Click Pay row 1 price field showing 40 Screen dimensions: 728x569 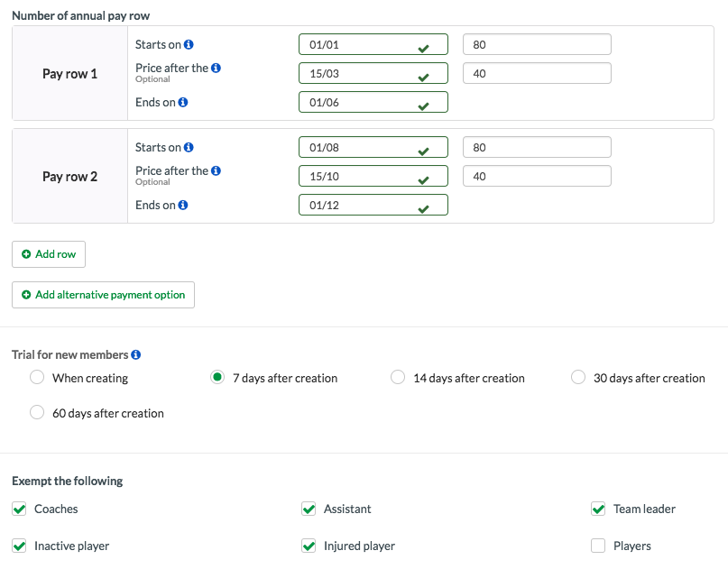[x=537, y=73]
